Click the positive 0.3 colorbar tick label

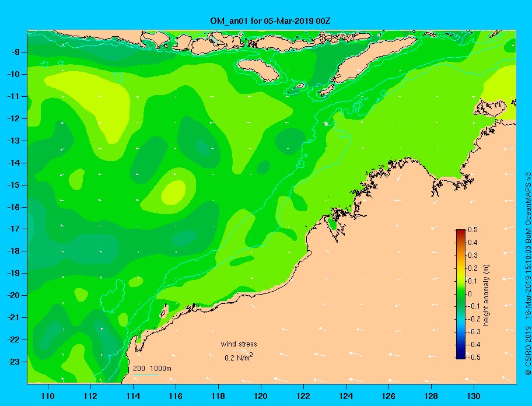[473, 256]
